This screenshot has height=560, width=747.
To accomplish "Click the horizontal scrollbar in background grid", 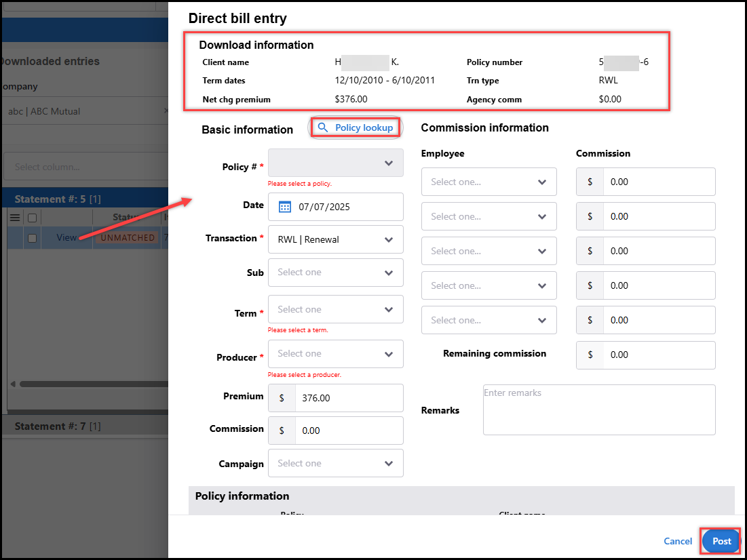I will point(94,384).
